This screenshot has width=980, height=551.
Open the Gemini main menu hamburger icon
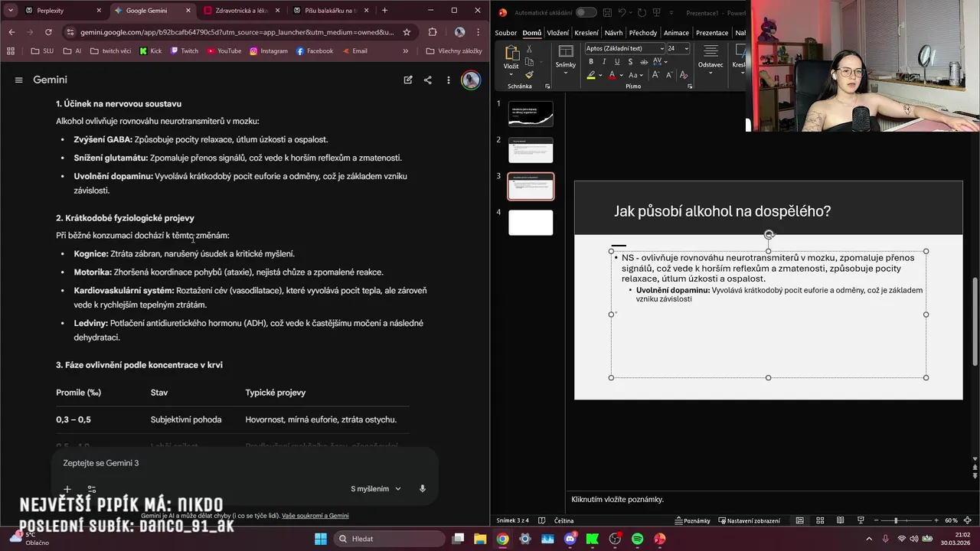[x=18, y=80]
